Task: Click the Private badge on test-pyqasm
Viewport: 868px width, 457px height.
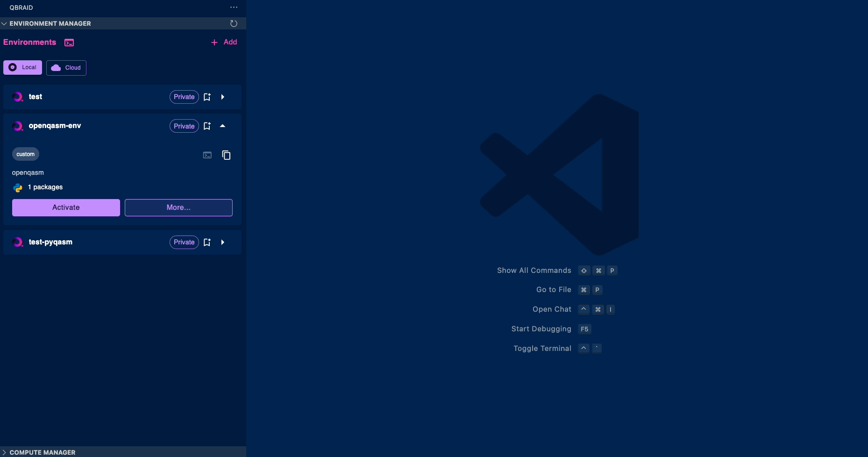Action: coord(184,242)
